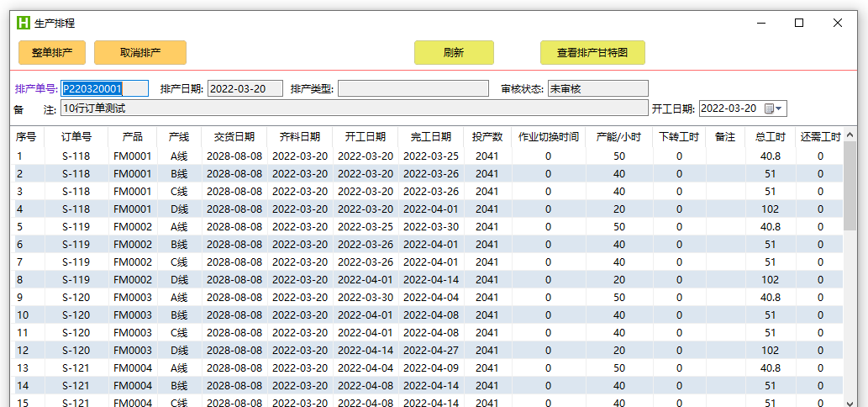Screen dimensions: 868x407
Task: Click the empty 排产类型 field
Action: (x=413, y=88)
